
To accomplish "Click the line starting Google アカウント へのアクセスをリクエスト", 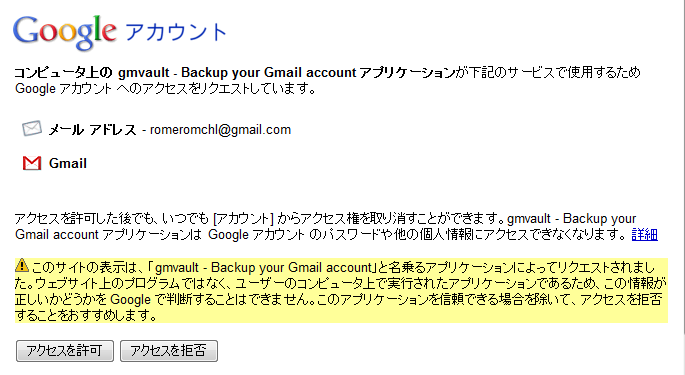I will click(166, 89).
